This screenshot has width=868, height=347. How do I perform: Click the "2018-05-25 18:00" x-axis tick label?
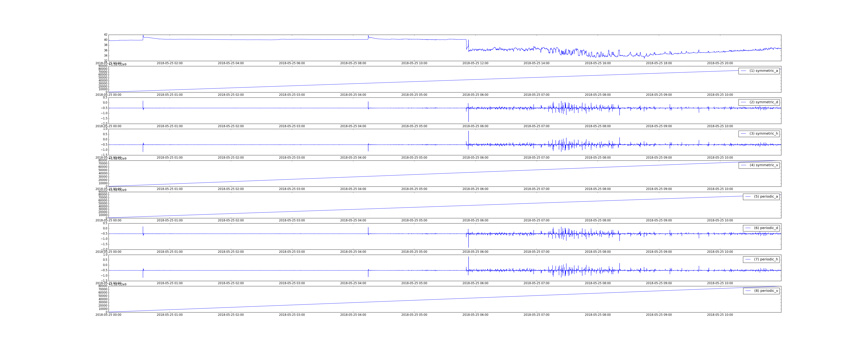[x=659, y=63]
